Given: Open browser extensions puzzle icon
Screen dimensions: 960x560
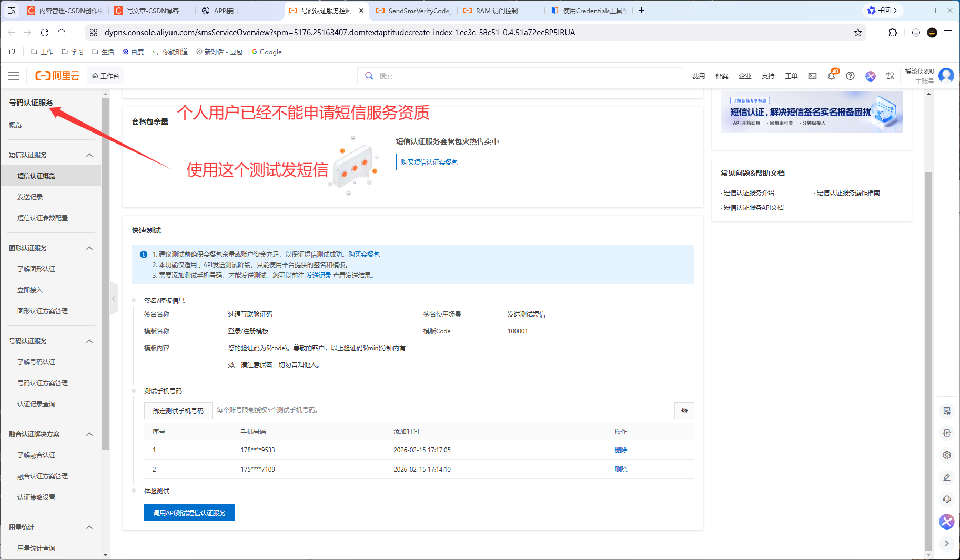Looking at the screenshot, I should (x=893, y=33).
